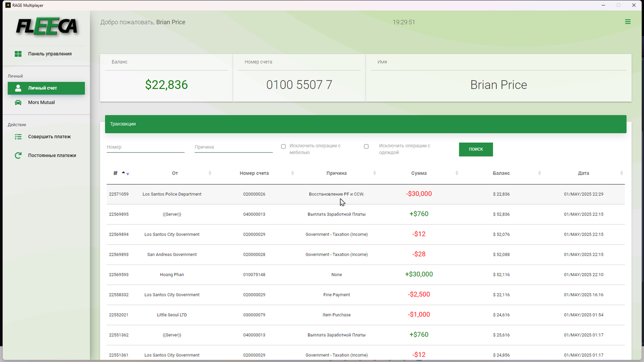Click the -$28 amount
The width and height of the screenshot is (644, 362).
pyautogui.click(x=419, y=254)
